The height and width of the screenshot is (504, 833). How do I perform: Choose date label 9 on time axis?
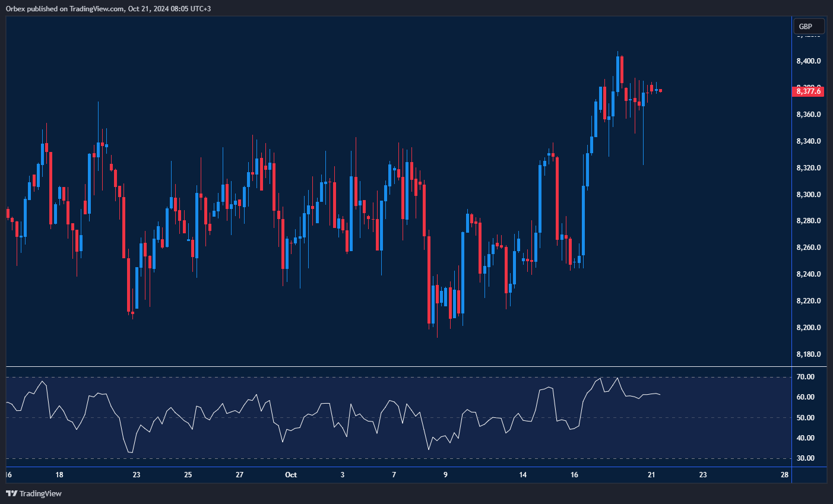(445, 475)
